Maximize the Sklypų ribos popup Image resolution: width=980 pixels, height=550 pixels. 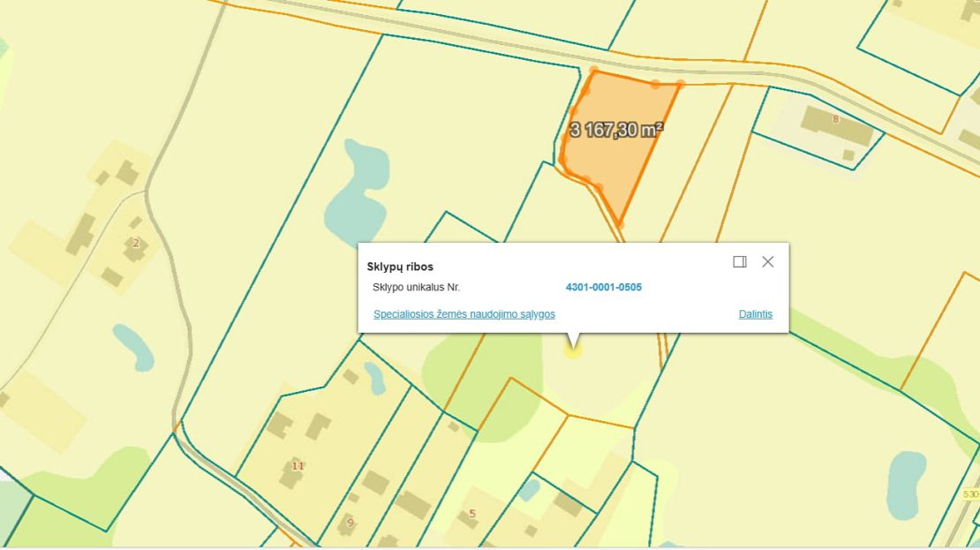(739, 262)
